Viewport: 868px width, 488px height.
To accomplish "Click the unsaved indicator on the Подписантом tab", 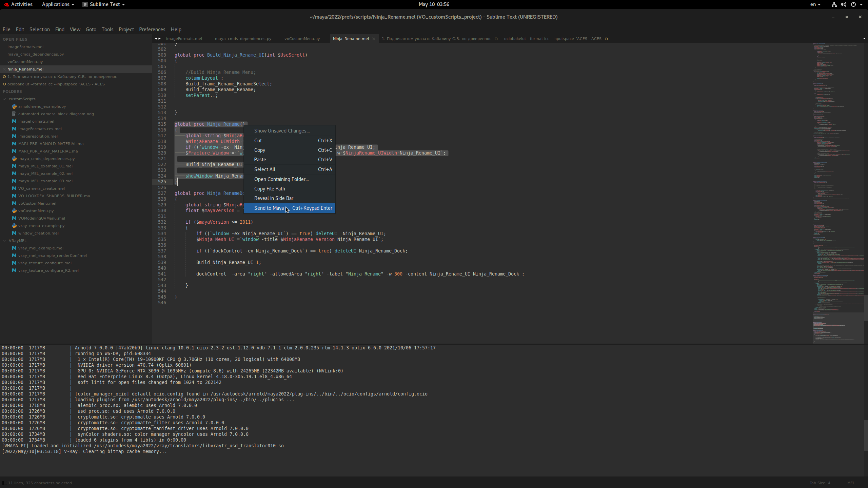I will [496, 39].
